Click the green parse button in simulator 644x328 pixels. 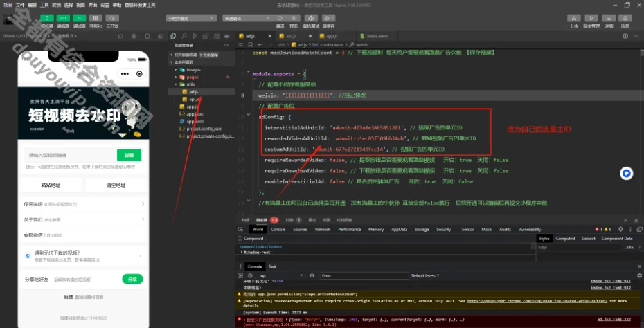click(129, 154)
